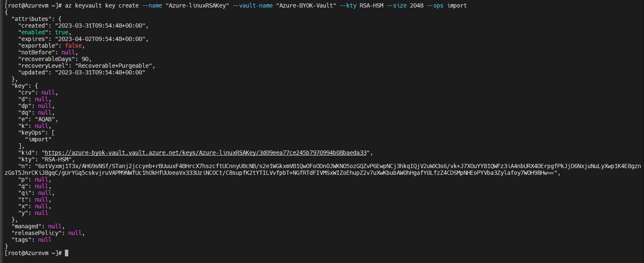Click the "dq": null line

pyautogui.click(x=36, y=112)
